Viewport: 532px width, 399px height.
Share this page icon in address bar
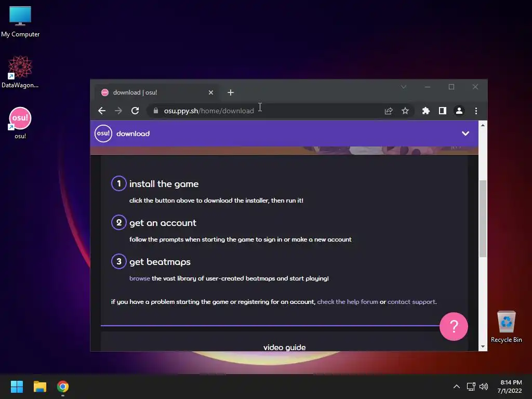(389, 111)
